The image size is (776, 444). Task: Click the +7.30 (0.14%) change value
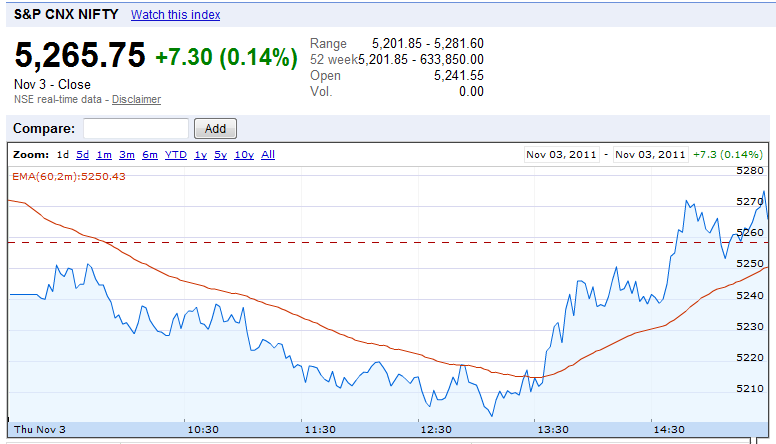click(x=226, y=57)
